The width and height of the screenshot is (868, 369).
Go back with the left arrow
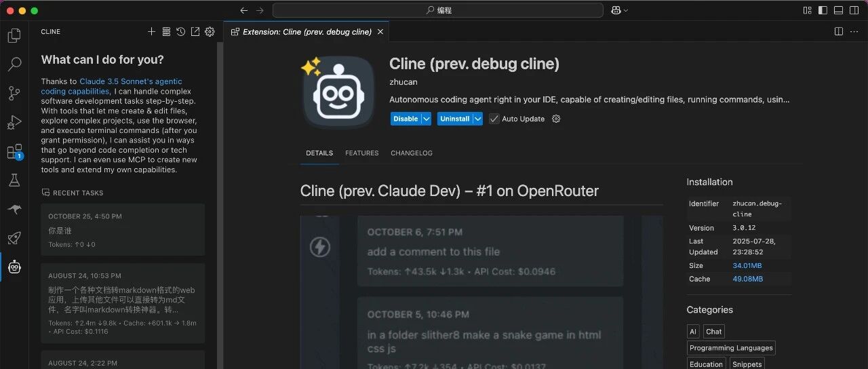pos(244,10)
